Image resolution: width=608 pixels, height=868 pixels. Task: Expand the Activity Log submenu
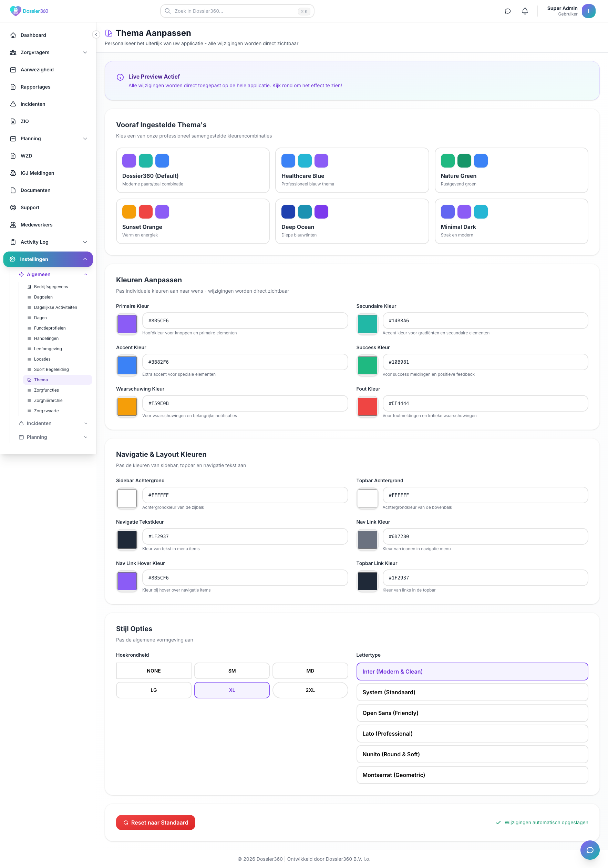pyautogui.click(x=85, y=242)
